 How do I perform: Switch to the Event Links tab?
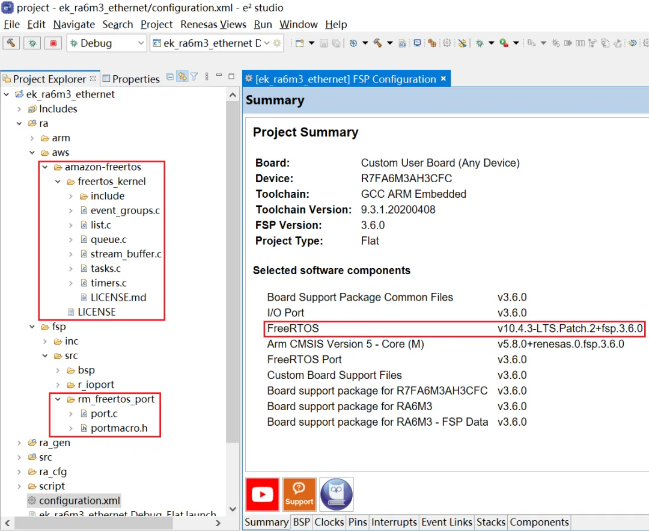click(x=447, y=522)
